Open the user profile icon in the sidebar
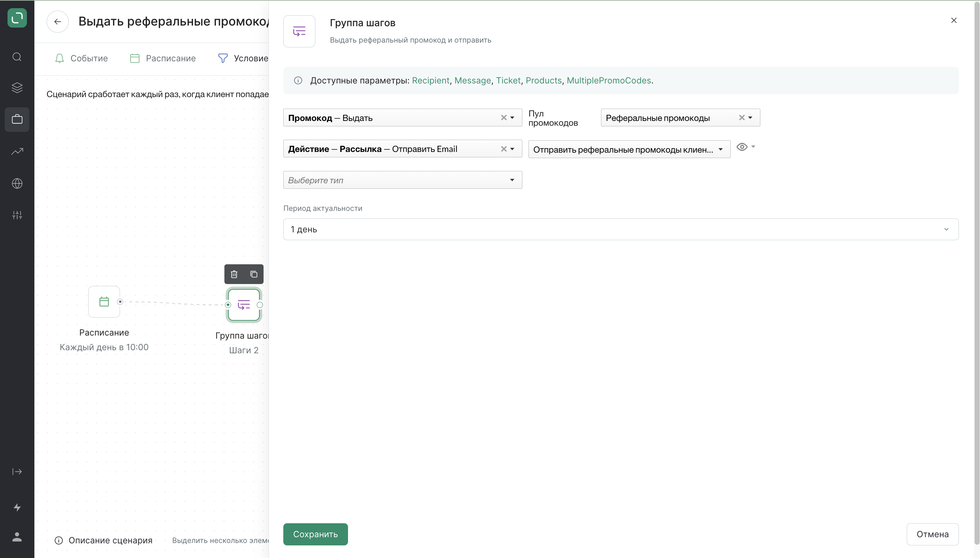Screen dimensions: 980x558 [x=17, y=537]
